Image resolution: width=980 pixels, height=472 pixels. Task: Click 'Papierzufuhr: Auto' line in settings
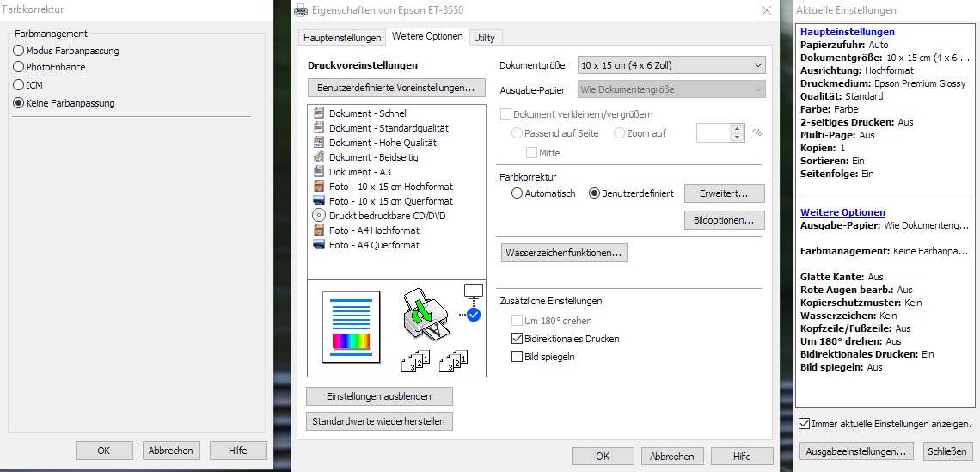click(844, 45)
